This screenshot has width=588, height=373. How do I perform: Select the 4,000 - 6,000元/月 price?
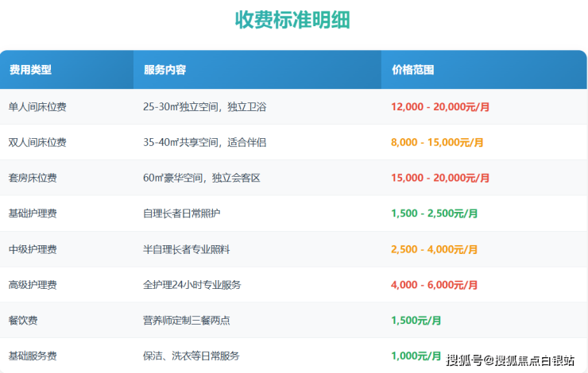click(434, 285)
